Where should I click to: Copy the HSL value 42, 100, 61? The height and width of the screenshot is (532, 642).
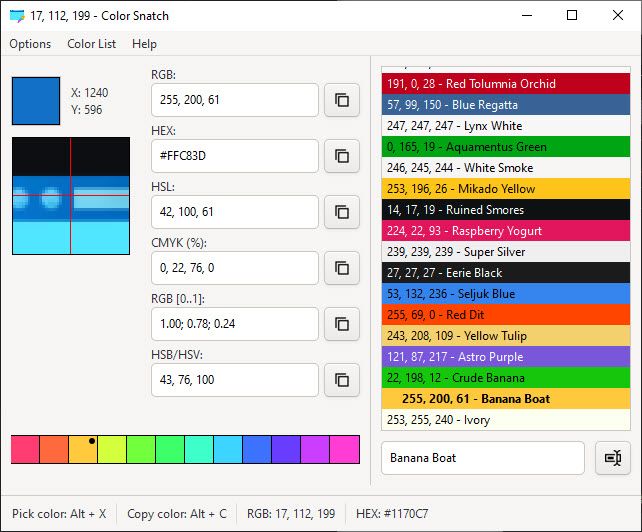pos(342,212)
